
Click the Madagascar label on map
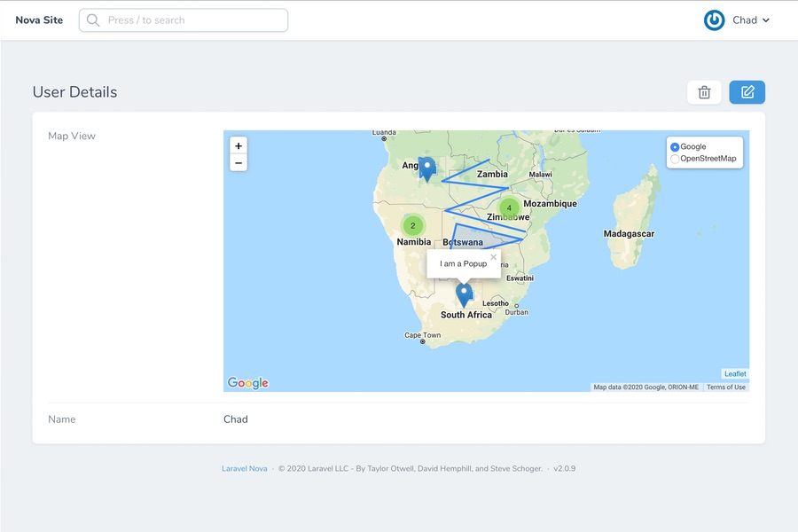(629, 234)
